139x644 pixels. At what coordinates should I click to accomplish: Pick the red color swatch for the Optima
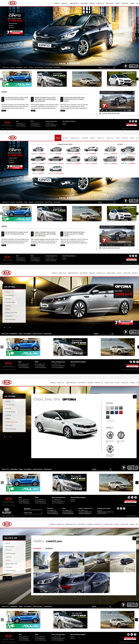pyautogui.click(x=121, y=412)
